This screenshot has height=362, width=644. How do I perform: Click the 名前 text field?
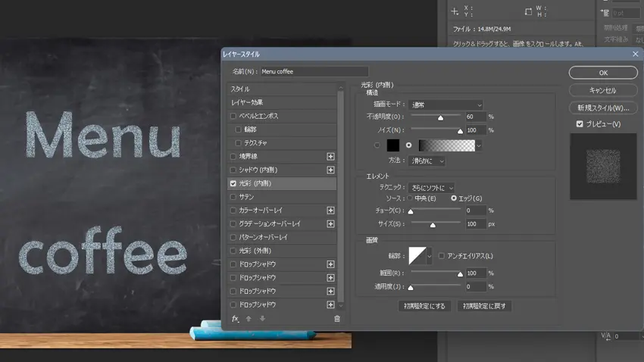tap(314, 72)
